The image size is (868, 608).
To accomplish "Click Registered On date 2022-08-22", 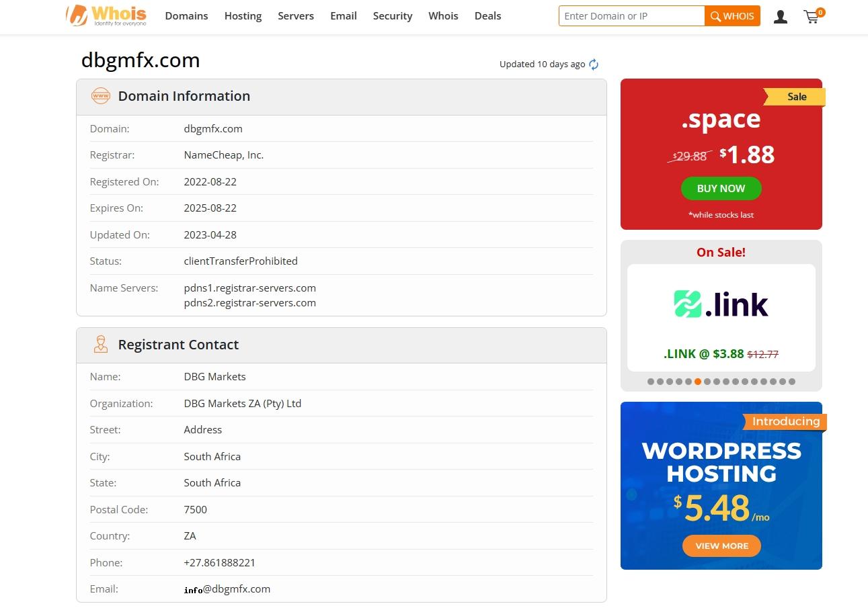I will click(x=210, y=182).
